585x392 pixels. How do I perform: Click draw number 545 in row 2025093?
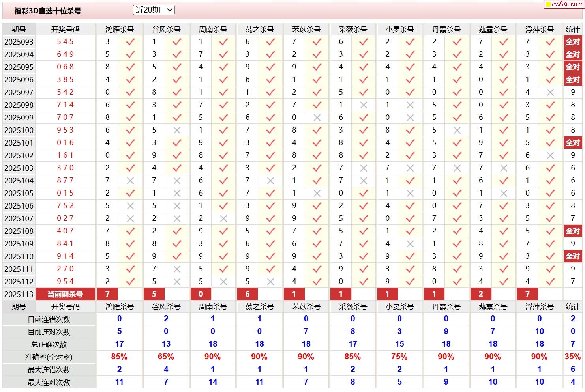(65, 42)
